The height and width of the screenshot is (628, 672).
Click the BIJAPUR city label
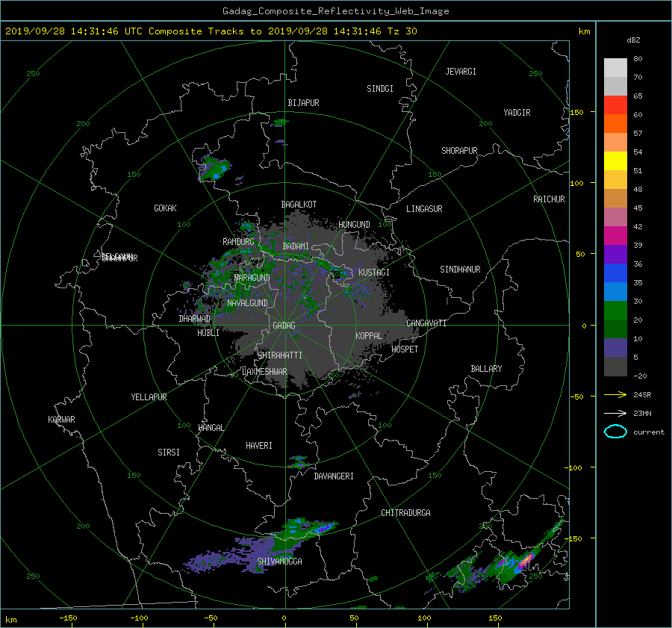[x=303, y=103]
